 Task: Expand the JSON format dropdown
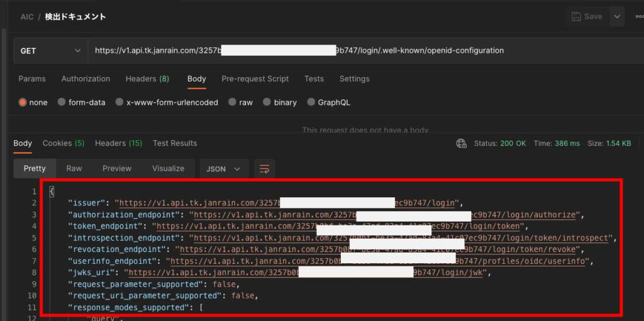tap(224, 168)
